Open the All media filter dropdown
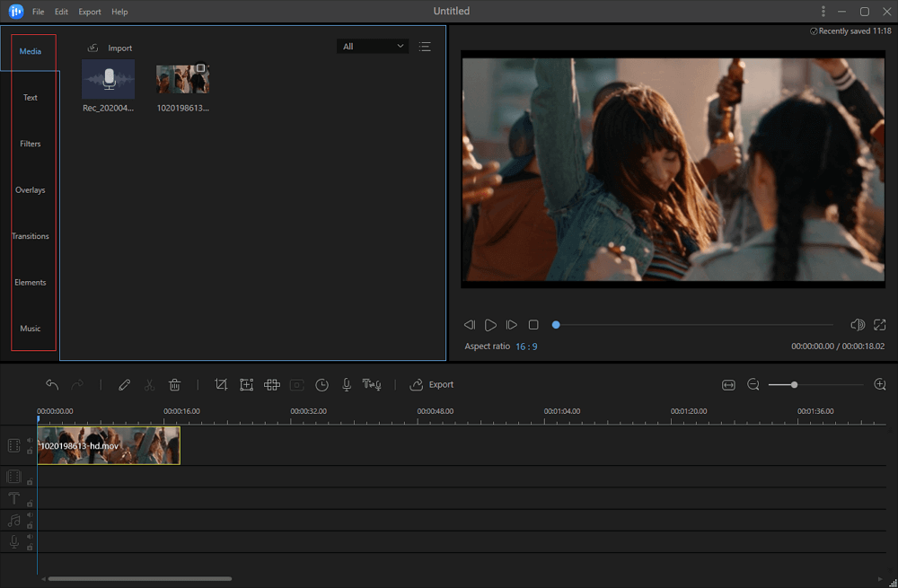898x588 pixels. [373, 47]
